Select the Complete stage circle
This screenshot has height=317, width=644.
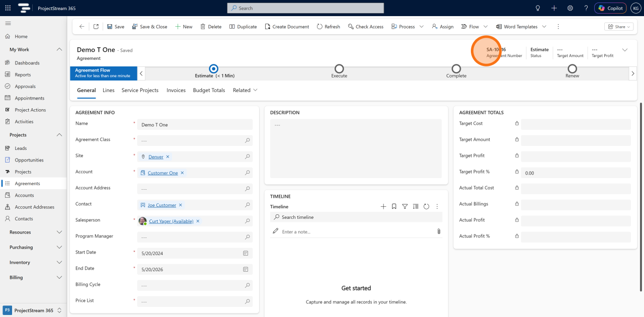[x=456, y=68]
